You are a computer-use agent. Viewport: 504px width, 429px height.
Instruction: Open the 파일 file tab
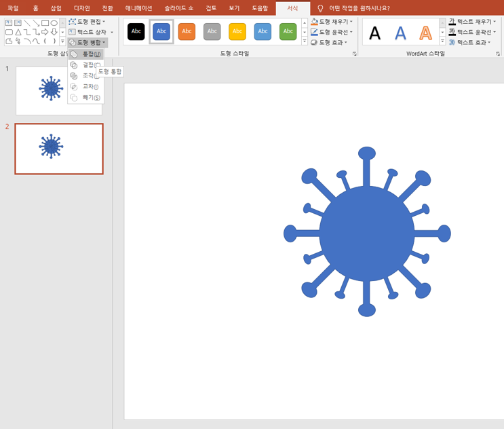(13, 8)
